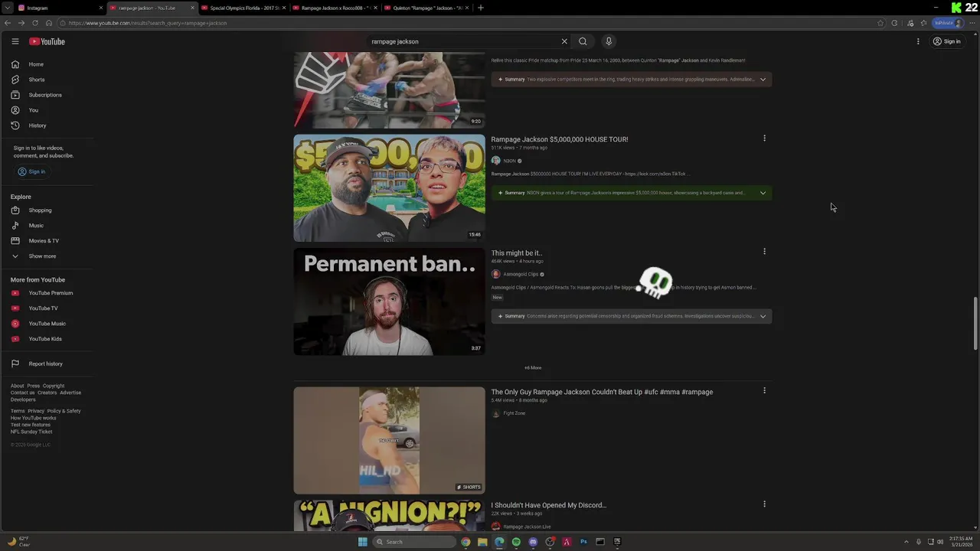
Task: Open Photoshop from the taskbar
Action: click(583, 542)
